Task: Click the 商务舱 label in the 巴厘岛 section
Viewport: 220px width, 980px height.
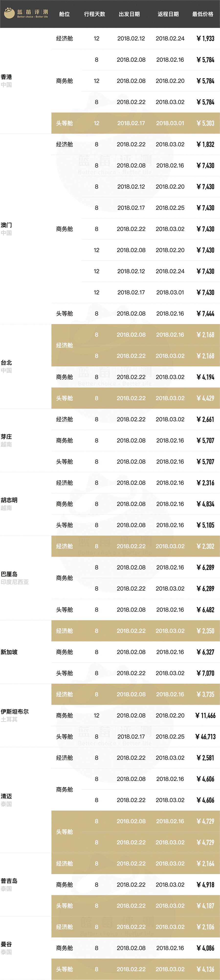Action: pyautogui.click(x=65, y=578)
